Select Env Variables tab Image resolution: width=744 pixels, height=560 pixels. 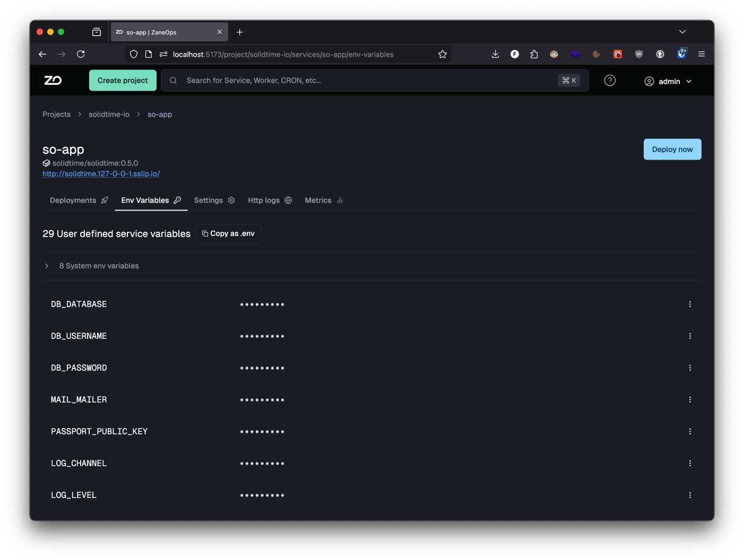(151, 200)
